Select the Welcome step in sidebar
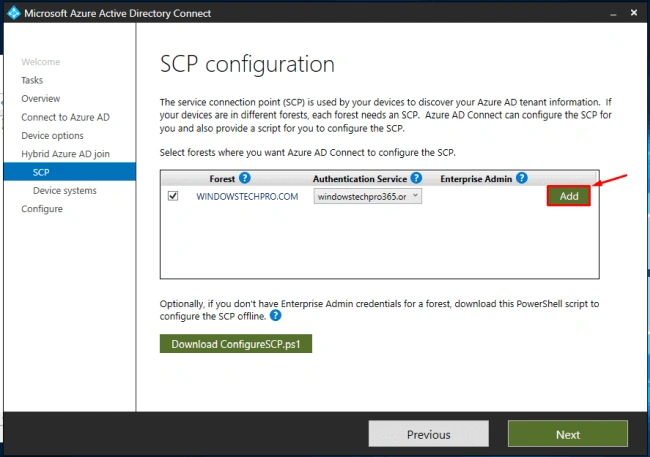Screen dimensions: 650x457 pos(41,62)
